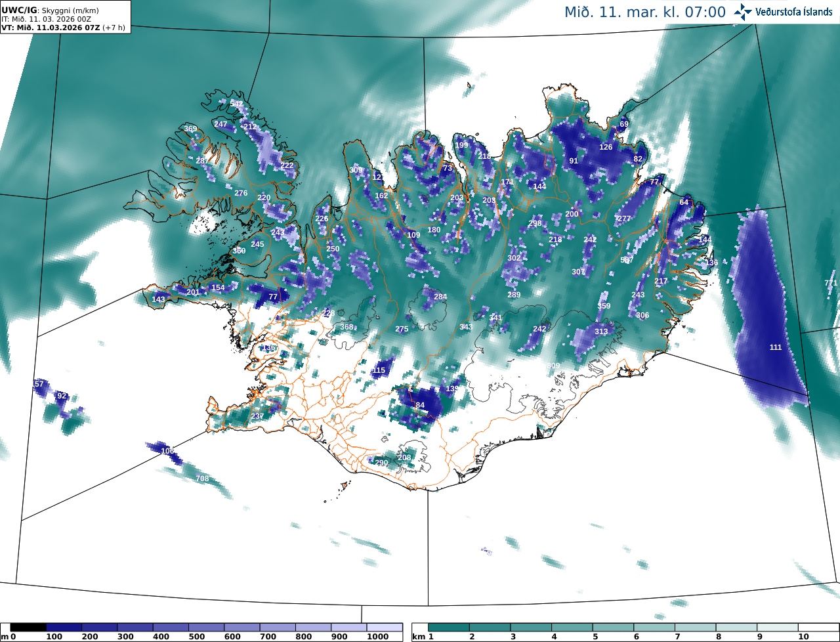
Task: Click visibility value 154 on Snæfellsnes
Action: pyautogui.click(x=218, y=288)
